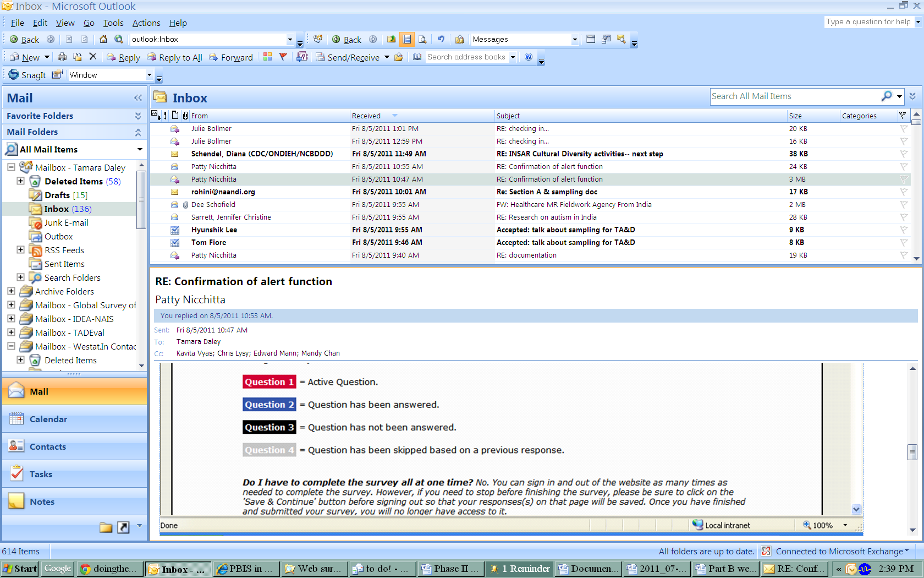Open the Address Book icon
Image resolution: width=924 pixels, height=578 pixels.
pyautogui.click(x=417, y=57)
